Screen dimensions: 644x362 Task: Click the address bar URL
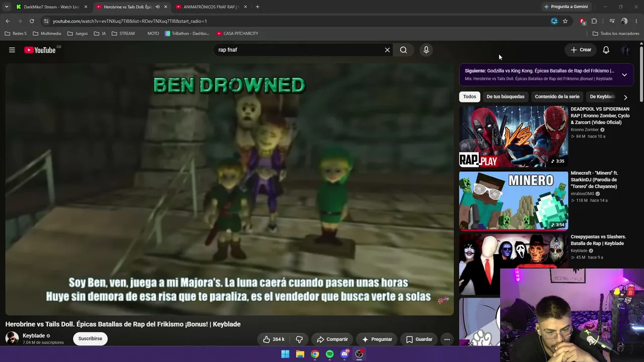(130, 21)
